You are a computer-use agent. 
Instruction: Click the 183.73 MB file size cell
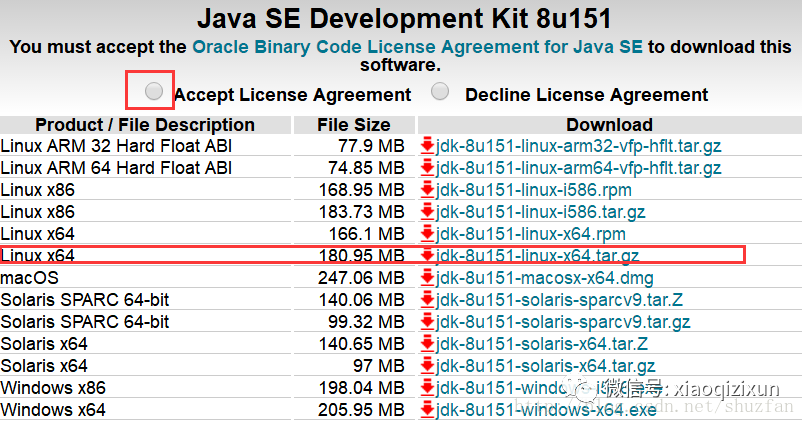coord(362,212)
